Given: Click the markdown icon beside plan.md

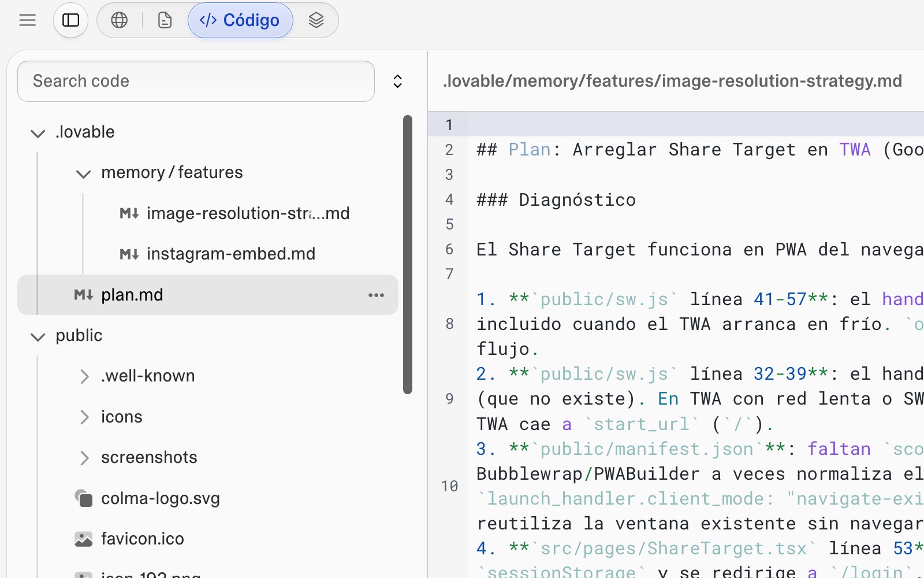Looking at the screenshot, I should click(84, 295).
